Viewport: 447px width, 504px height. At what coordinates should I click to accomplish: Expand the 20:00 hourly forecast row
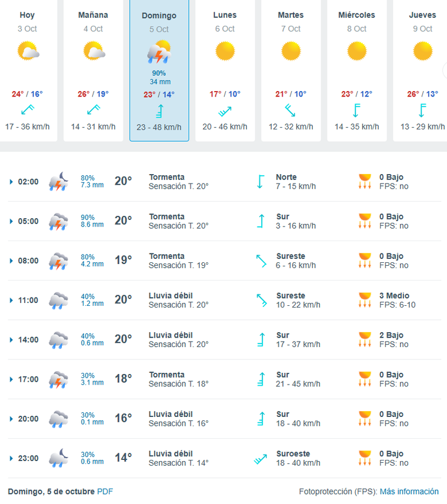pos(11,419)
